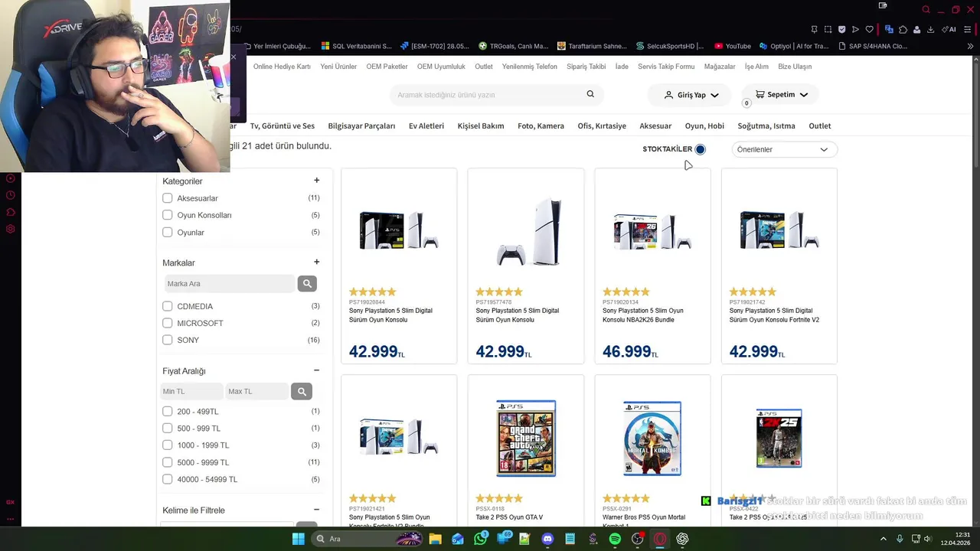
Task: Check the 5000 - 9999 TL price checkbox
Action: (x=168, y=462)
